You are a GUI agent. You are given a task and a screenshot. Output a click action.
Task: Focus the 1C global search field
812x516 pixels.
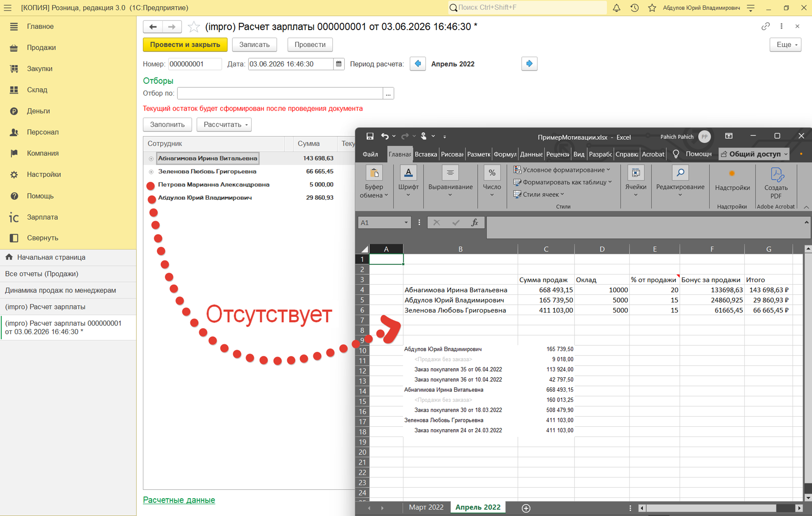pyautogui.click(x=528, y=7)
